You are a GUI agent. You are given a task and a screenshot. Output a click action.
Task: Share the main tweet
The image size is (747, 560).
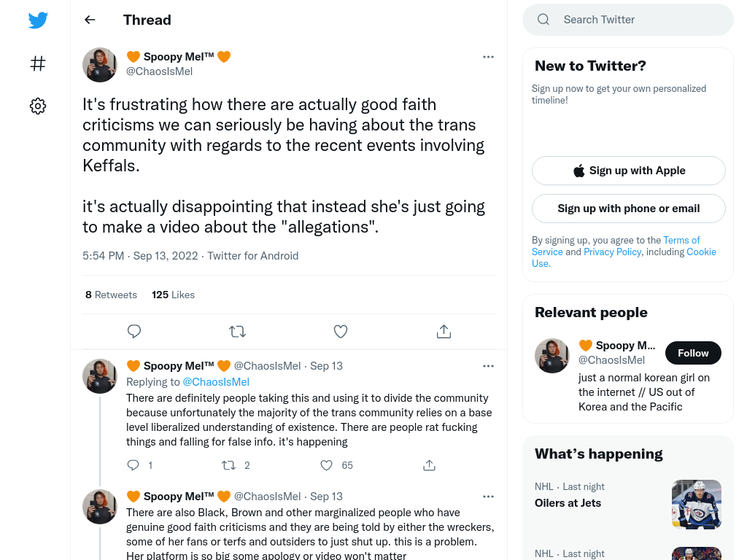click(x=444, y=331)
